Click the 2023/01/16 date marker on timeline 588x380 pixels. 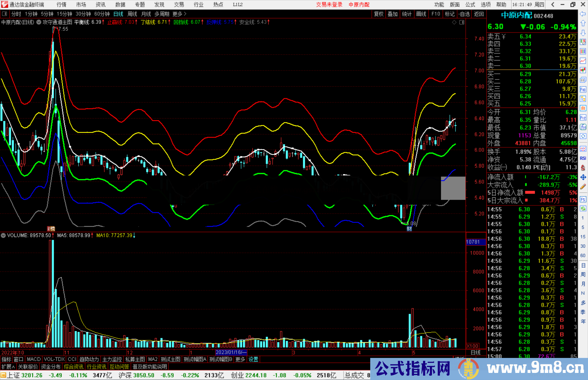231,352
